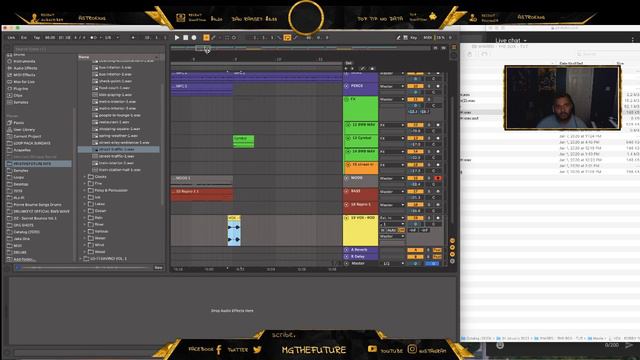The image size is (640, 360).
Task: Enable Draw Mode pencil icon
Action: [x=398, y=38]
